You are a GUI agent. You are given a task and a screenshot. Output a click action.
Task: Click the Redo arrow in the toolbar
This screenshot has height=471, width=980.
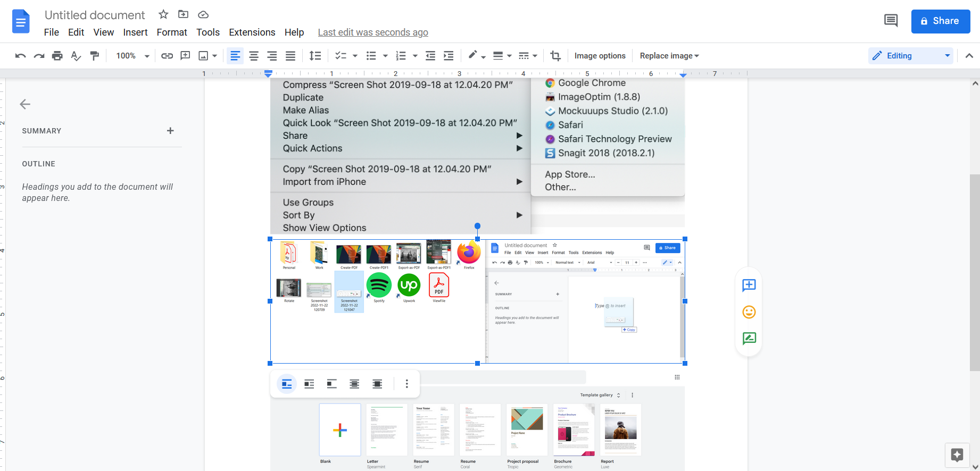(x=39, y=56)
